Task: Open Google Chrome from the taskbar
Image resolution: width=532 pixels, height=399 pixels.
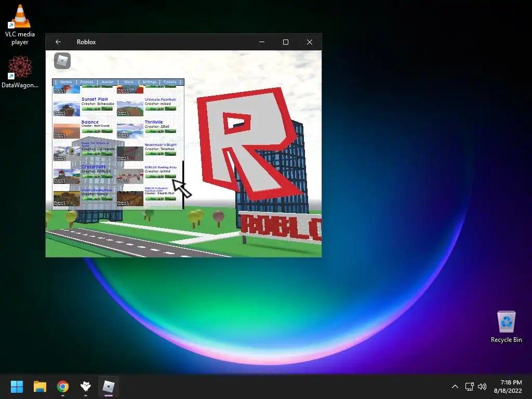Action: (63, 387)
